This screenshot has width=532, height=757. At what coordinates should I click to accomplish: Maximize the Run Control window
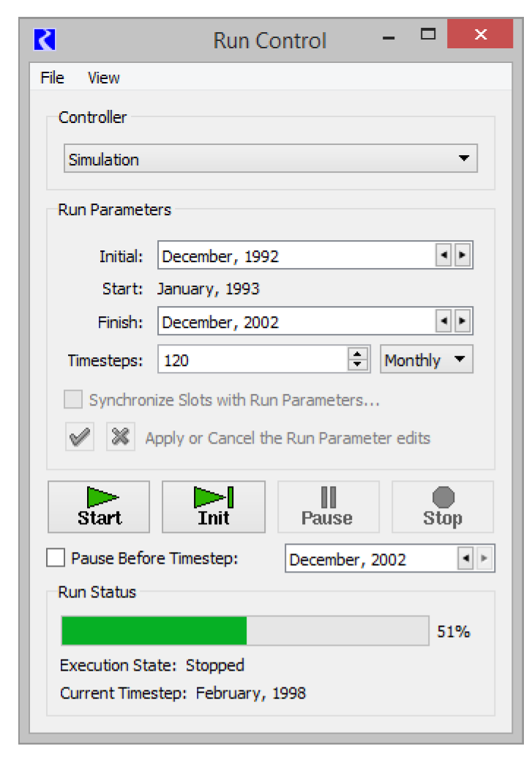coord(428,34)
